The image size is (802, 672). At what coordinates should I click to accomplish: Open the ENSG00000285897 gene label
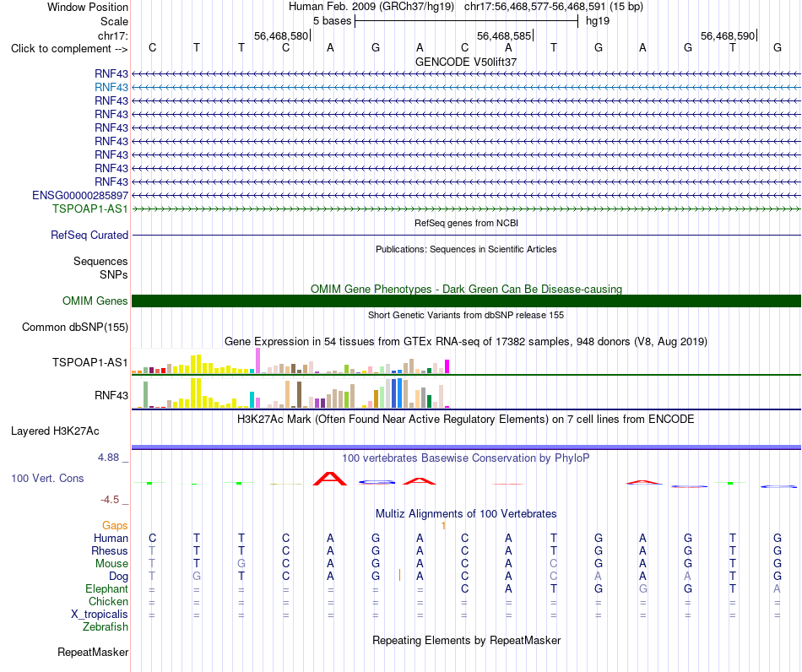point(80,195)
